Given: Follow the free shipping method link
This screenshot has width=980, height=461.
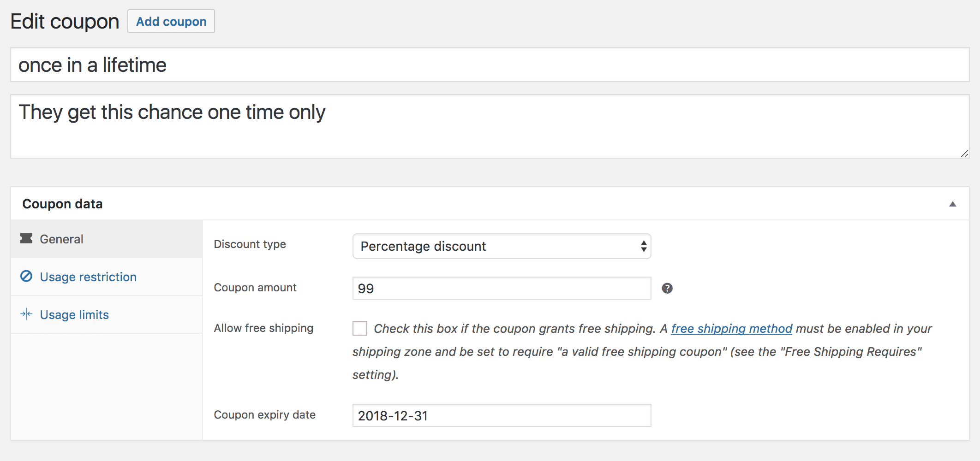Looking at the screenshot, I should 731,328.
